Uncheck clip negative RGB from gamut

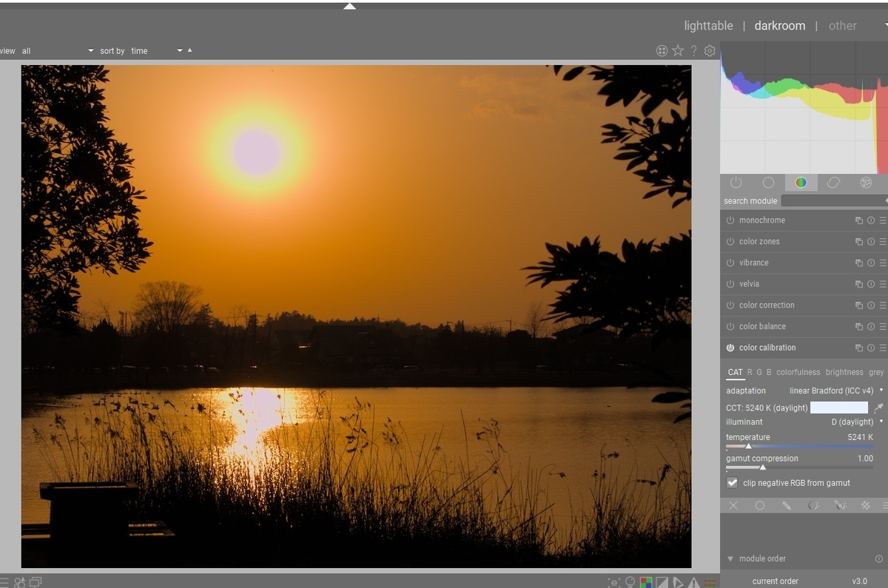pos(733,483)
